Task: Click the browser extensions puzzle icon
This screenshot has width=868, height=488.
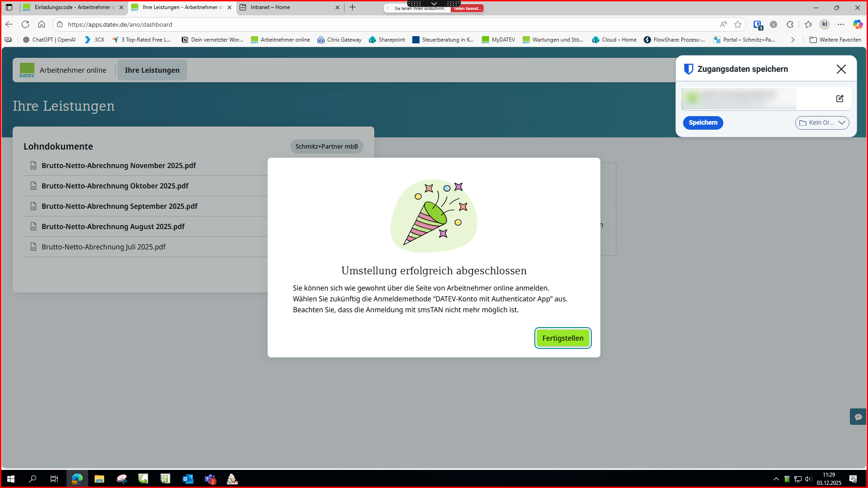Action: tap(790, 24)
